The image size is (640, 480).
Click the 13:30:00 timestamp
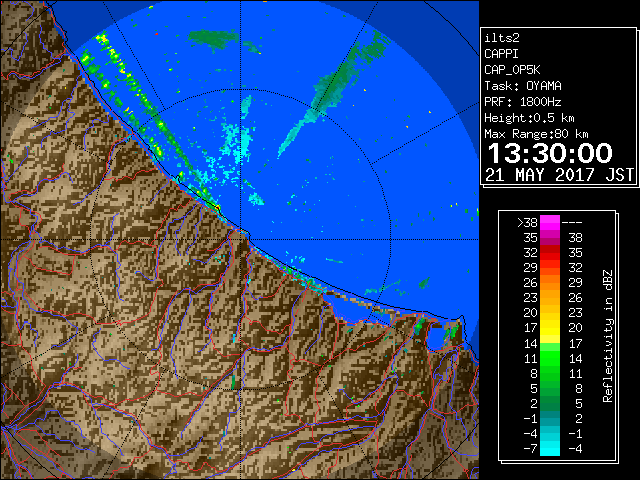point(550,153)
